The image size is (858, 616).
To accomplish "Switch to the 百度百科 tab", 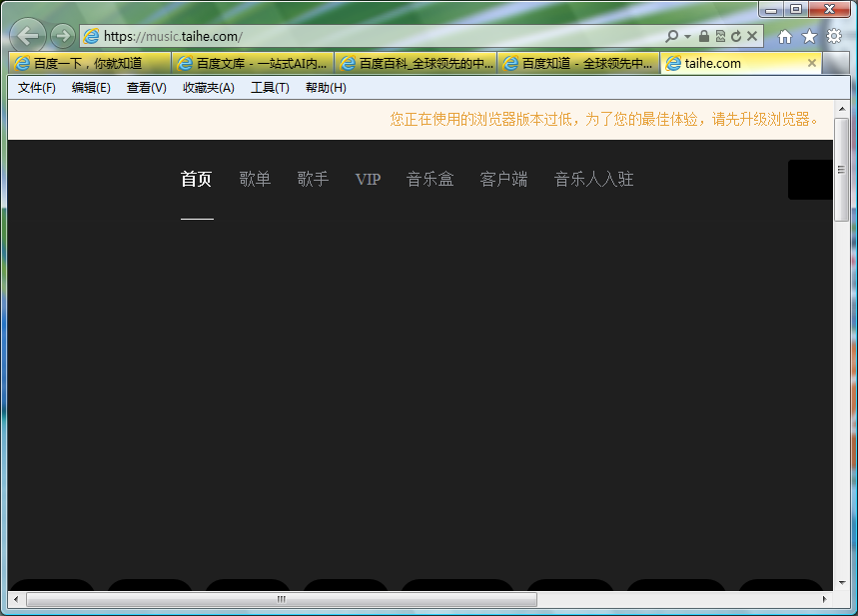I will 416,64.
